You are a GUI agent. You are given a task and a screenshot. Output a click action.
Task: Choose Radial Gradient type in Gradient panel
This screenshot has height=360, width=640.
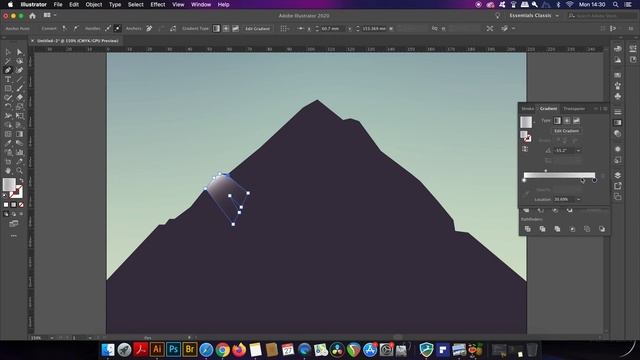tap(567, 120)
